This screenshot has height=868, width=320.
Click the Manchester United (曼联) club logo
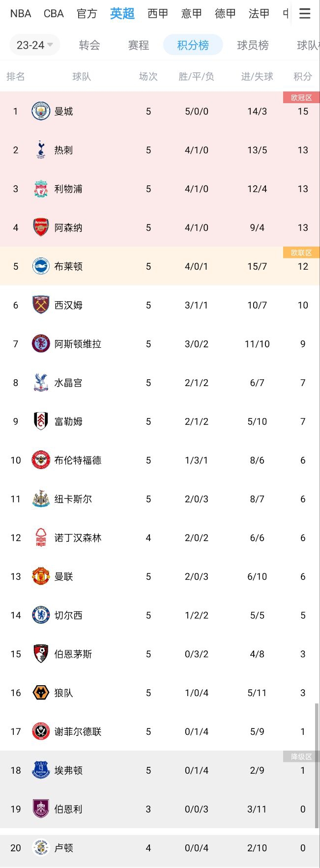pos(40,576)
